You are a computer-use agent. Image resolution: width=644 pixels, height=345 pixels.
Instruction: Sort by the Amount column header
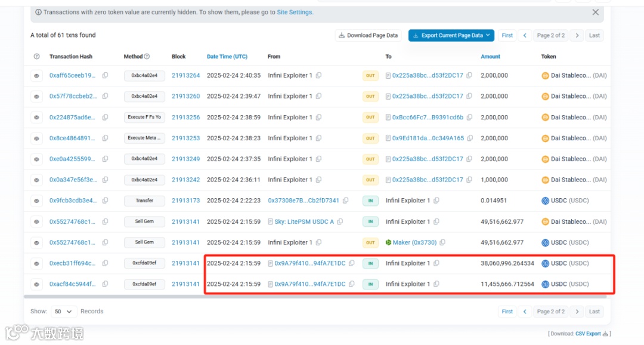tap(490, 57)
